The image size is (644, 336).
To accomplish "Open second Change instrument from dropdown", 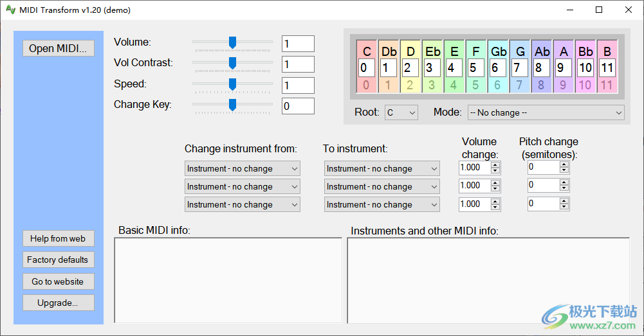I will (243, 187).
